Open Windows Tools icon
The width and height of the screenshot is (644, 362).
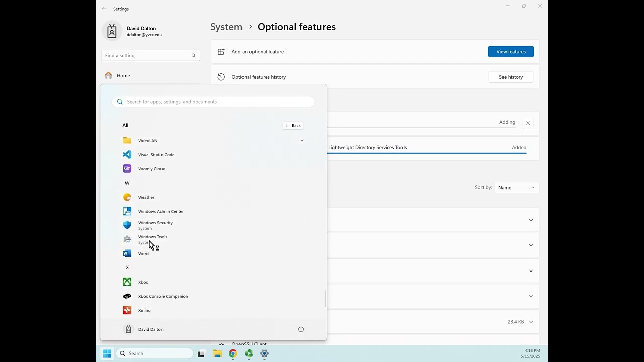tap(127, 239)
